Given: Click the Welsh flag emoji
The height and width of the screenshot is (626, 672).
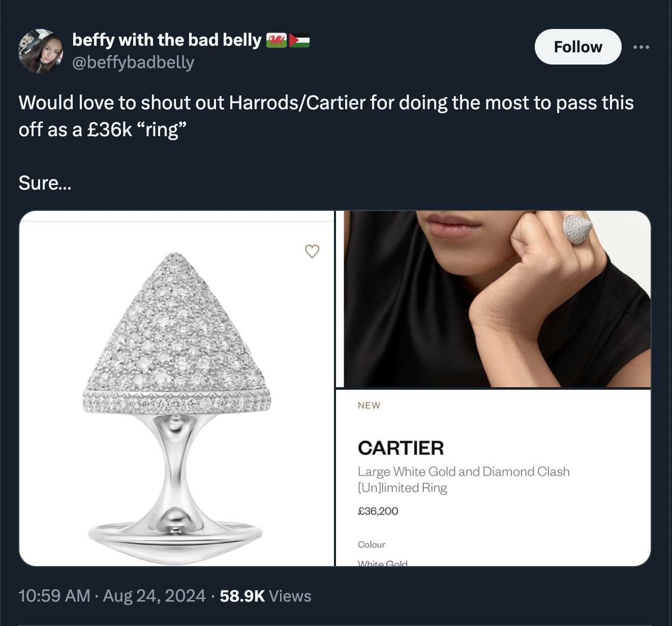Looking at the screenshot, I should [x=277, y=40].
